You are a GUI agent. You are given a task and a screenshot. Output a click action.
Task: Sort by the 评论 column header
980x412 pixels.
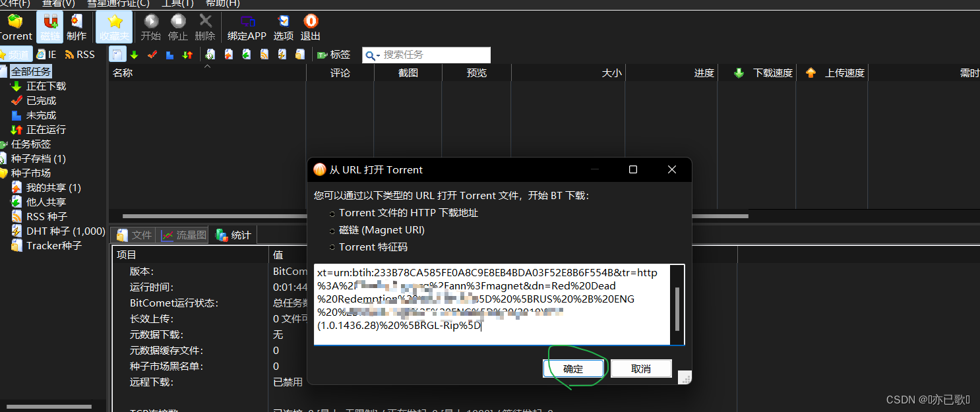(x=340, y=73)
